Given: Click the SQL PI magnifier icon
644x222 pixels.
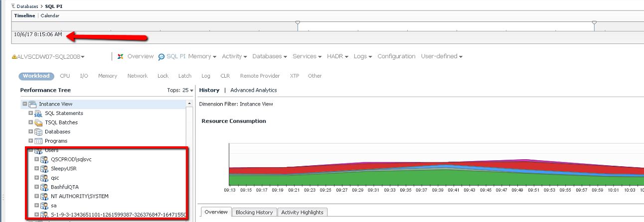Looking at the screenshot, I should pyautogui.click(x=161, y=57).
